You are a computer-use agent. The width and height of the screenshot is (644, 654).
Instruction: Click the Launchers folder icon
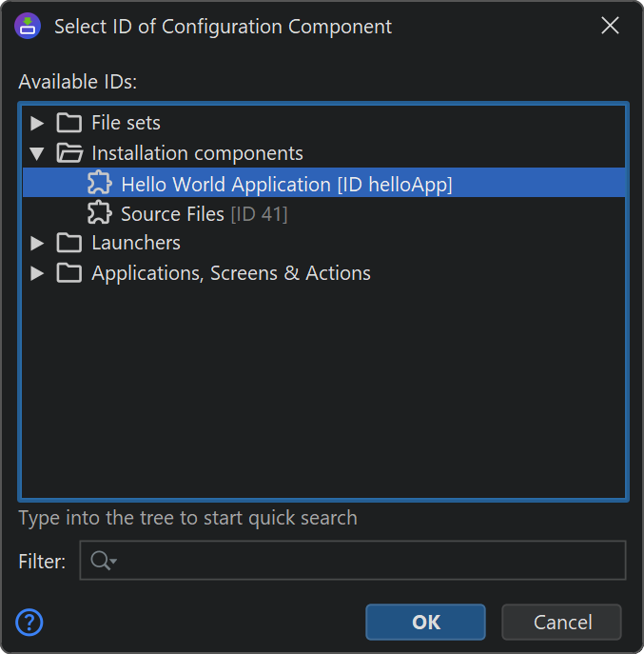point(68,243)
